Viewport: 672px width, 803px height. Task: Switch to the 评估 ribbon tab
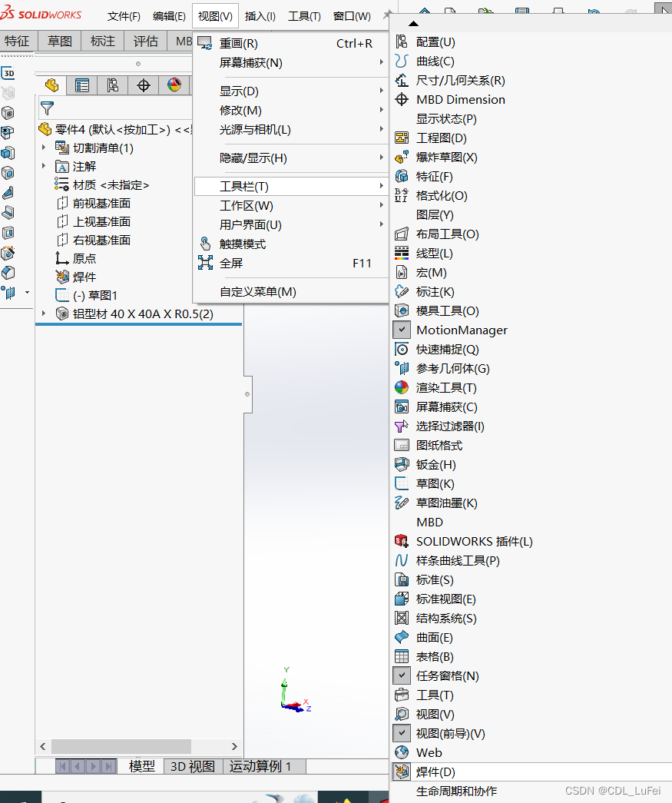pyautogui.click(x=146, y=41)
